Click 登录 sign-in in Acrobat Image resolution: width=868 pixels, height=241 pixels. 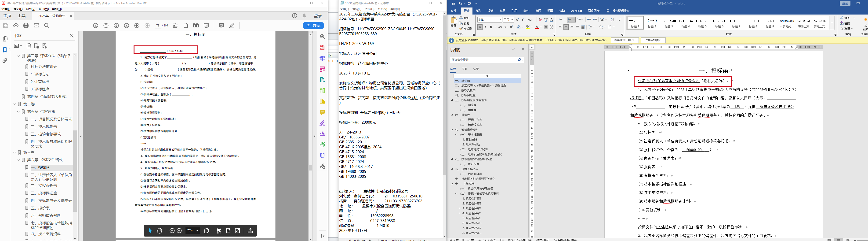click(318, 16)
